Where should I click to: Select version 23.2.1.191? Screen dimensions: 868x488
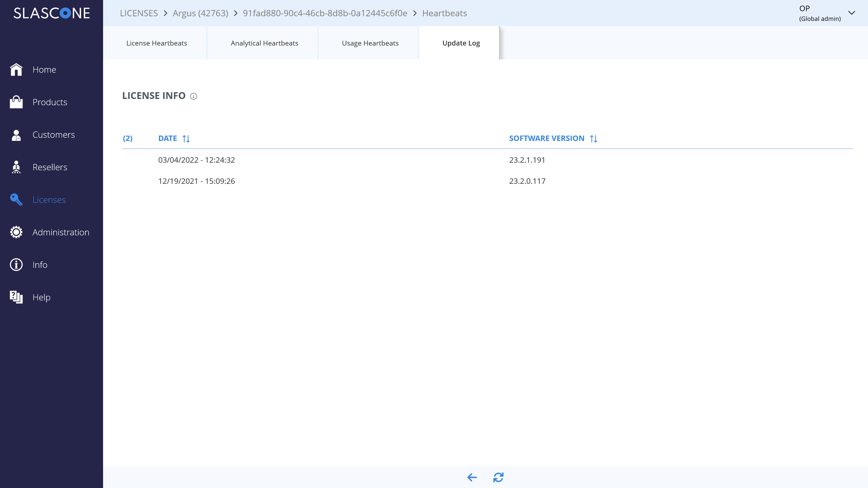[527, 160]
